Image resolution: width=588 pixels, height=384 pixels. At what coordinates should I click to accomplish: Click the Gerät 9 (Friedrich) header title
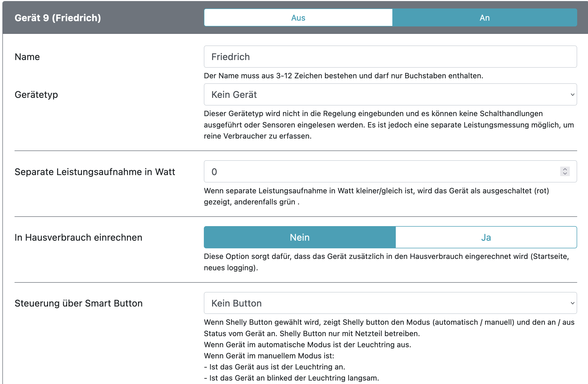58,18
